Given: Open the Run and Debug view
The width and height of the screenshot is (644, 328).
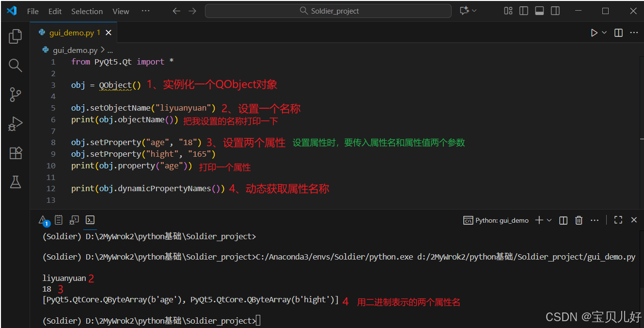Looking at the screenshot, I should [x=15, y=124].
